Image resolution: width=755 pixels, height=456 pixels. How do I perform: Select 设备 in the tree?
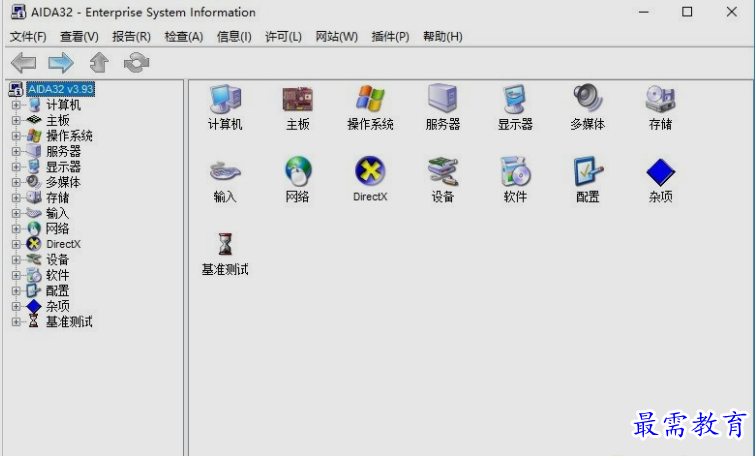point(57,260)
